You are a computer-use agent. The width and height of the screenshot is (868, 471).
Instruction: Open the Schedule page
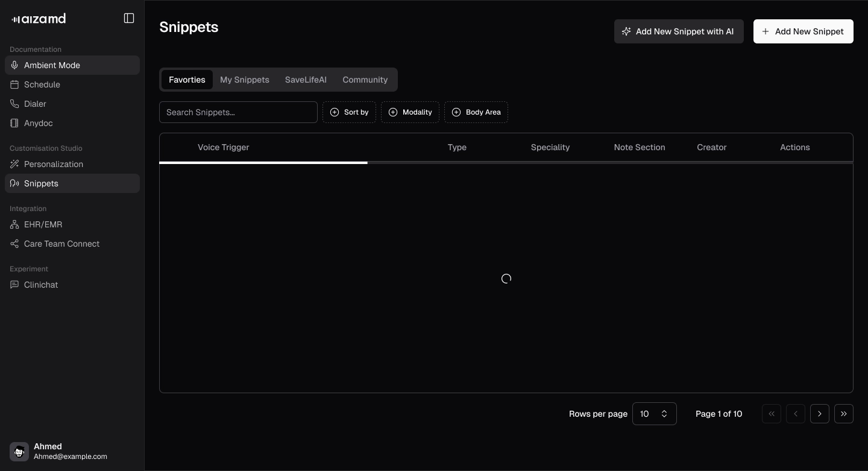[72, 84]
